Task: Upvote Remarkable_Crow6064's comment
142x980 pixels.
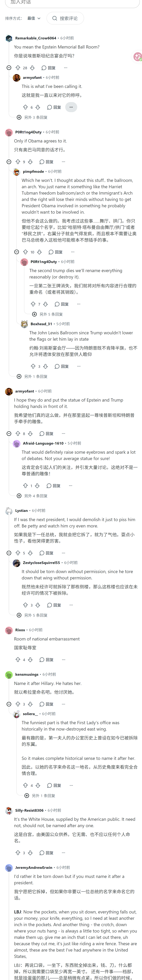Action: 18,68
